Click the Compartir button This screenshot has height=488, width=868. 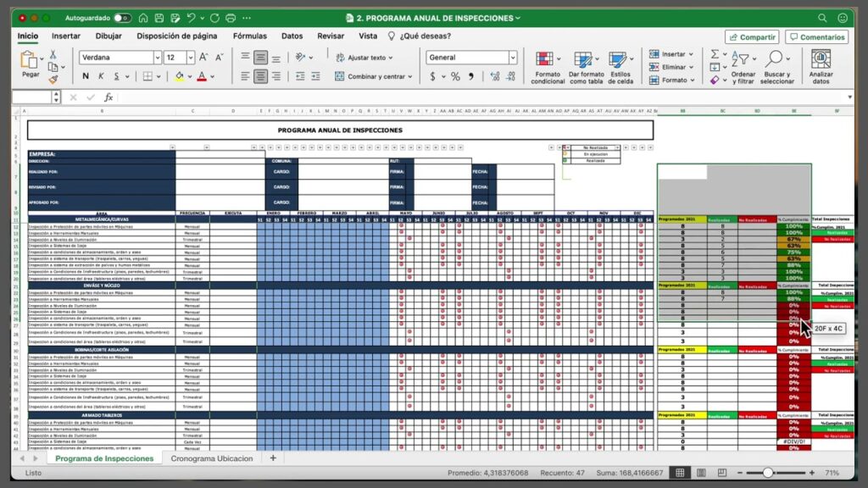(752, 37)
